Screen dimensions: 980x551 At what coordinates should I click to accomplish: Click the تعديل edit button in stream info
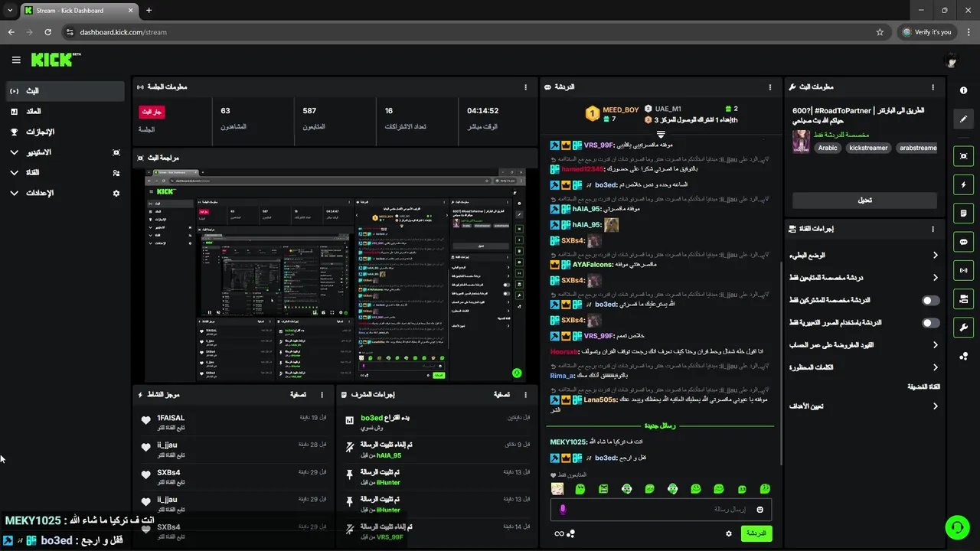click(x=864, y=201)
